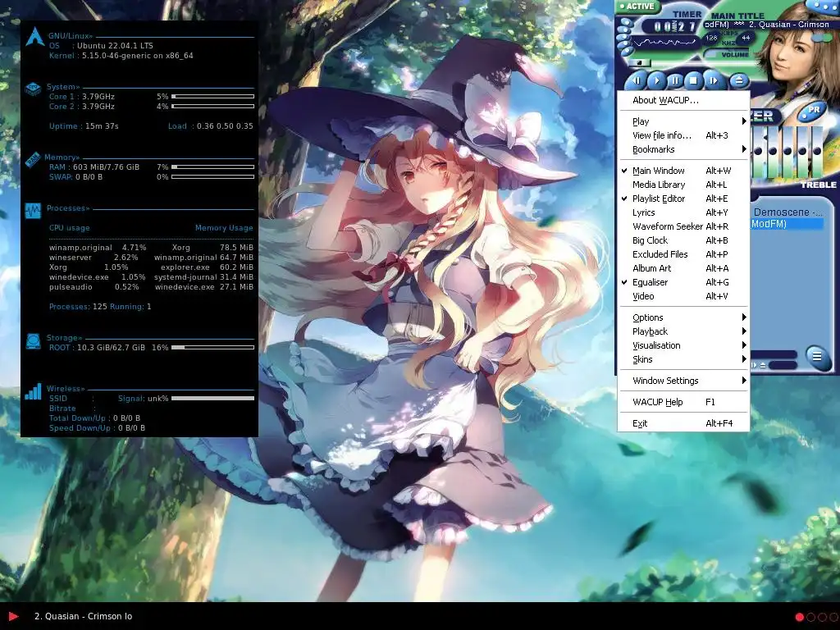Image resolution: width=840 pixels, height=630 pixels.
Task: Click the System CPU chip icon
Action: tap(33, 89)
